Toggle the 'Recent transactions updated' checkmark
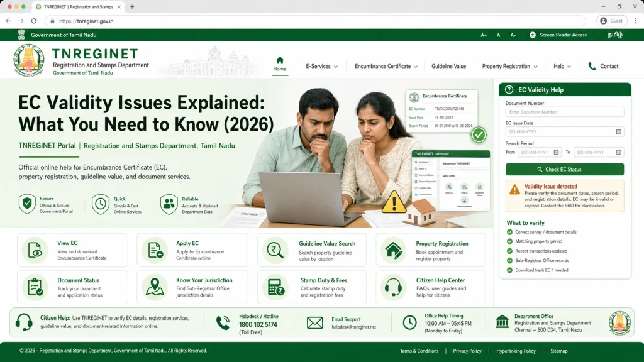 tap(509, 251)
